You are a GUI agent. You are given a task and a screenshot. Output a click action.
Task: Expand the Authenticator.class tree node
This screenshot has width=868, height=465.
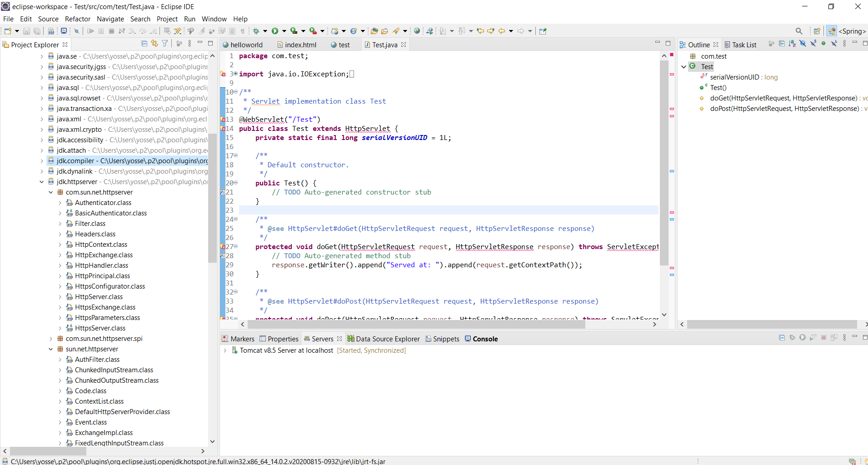(60, 202)
